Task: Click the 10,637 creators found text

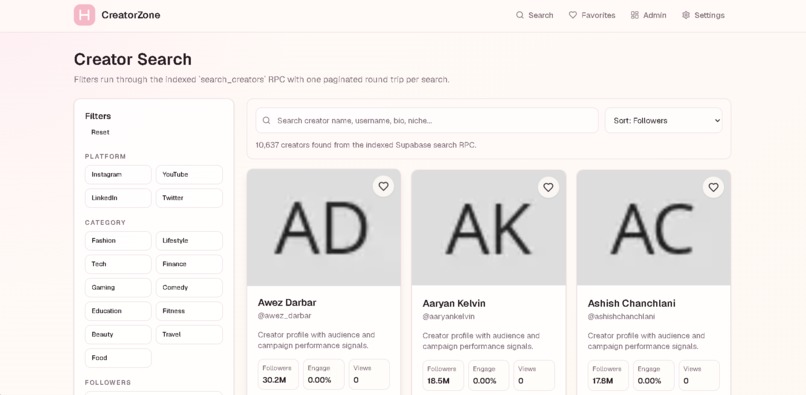Action: pos(366,145)
